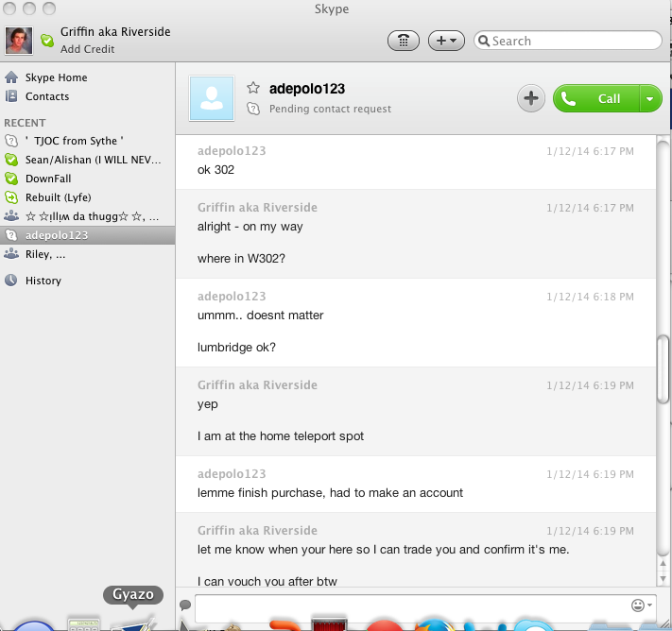The image size is (672, 631).
Task: Click the pending contact request icon
Action: [x=253, y=109]
